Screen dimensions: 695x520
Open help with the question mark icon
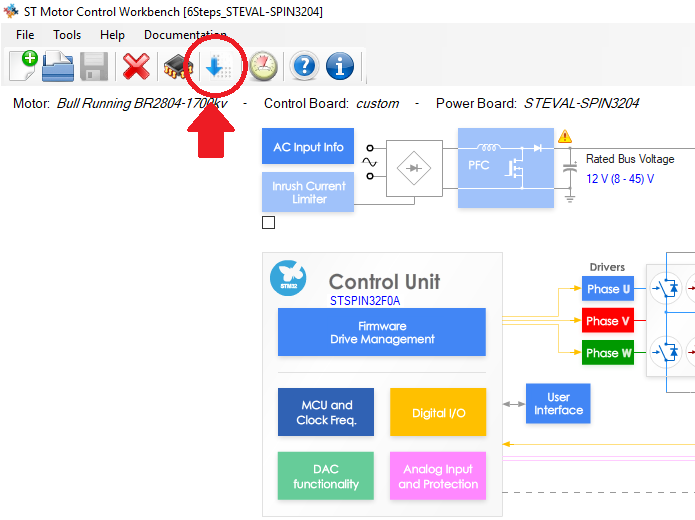(305, 66)
